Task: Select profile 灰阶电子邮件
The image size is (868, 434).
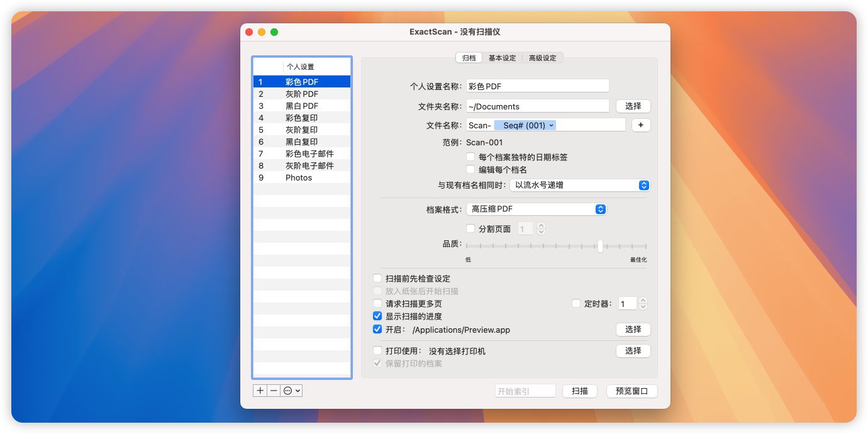Action: click(302, 165)
